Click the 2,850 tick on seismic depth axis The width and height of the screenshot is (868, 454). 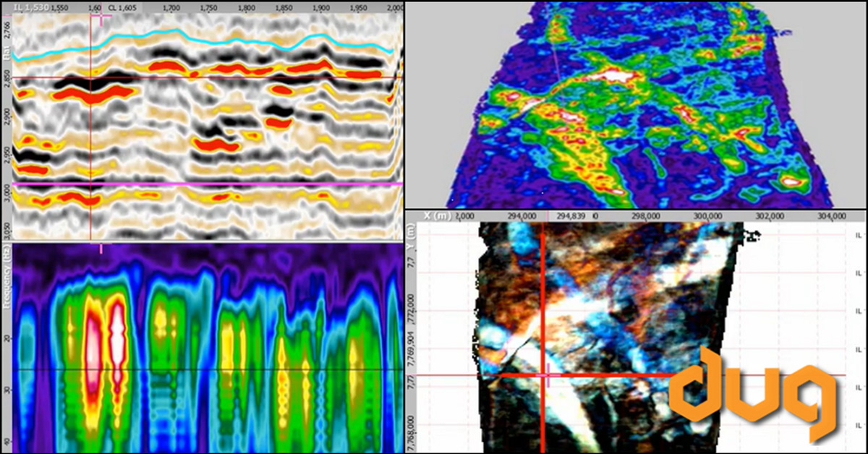pyautogui.click(x=6, y=75)
